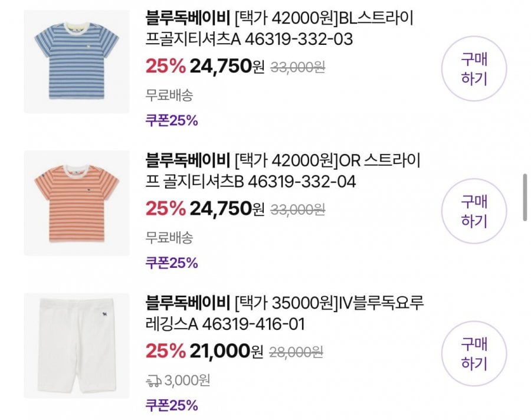Click 쿠폰25% under the blue t-shirt
This screenshot has height=420, width=531.
pos(171,120)
